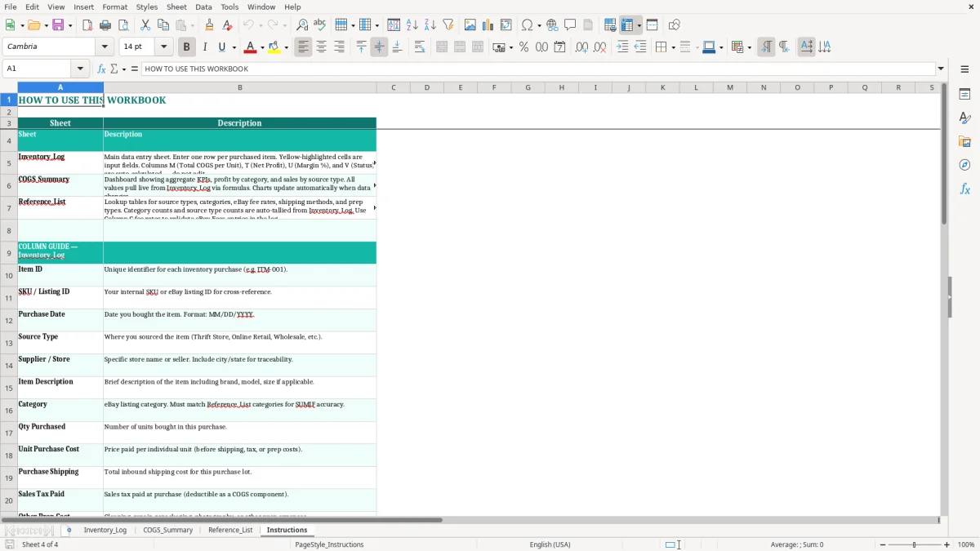Open Find & Replace icon
The width and height of the screenshot is (980, 551).
pos(302,25)
